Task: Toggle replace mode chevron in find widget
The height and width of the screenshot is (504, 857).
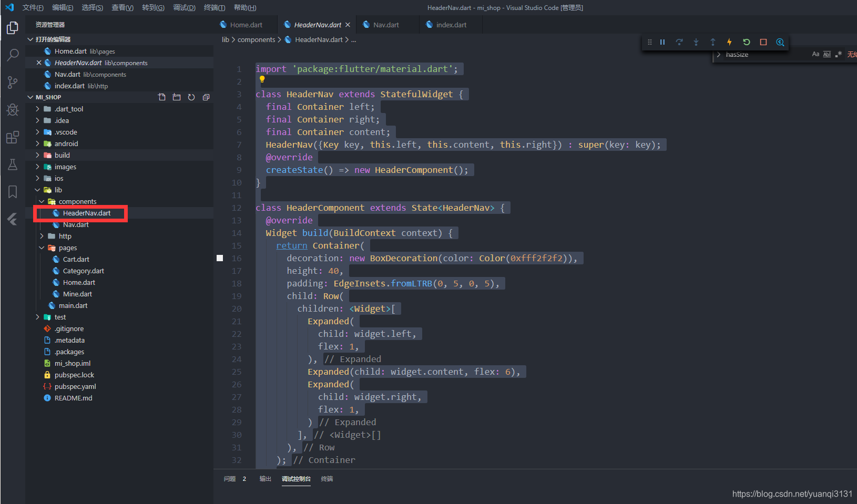Action: pyautogui.click(x=719, y=55)
